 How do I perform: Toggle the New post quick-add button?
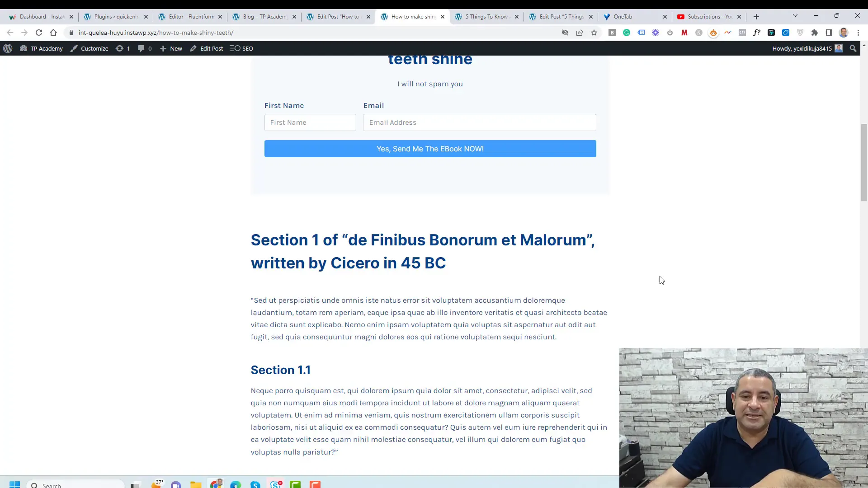(171, 48)
